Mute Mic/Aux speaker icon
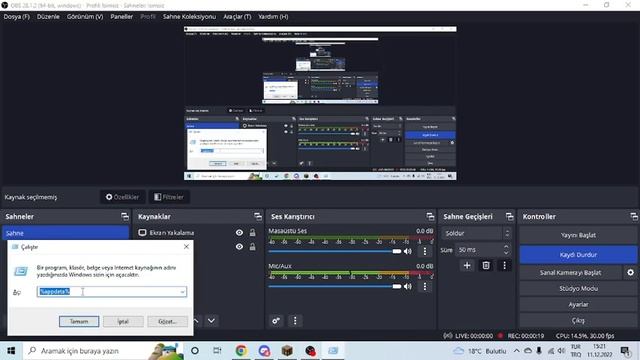 click(407, 287)
